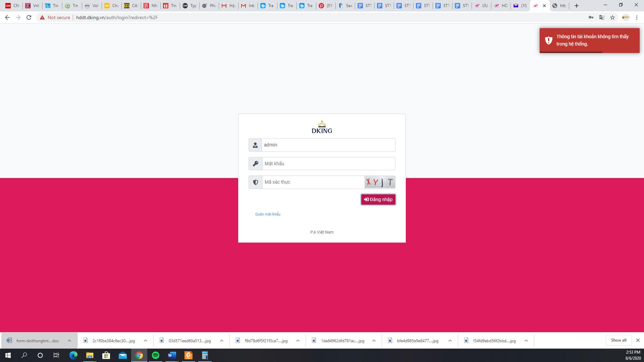
Task: Open a new browser tab
Action: tap(577, 6)
